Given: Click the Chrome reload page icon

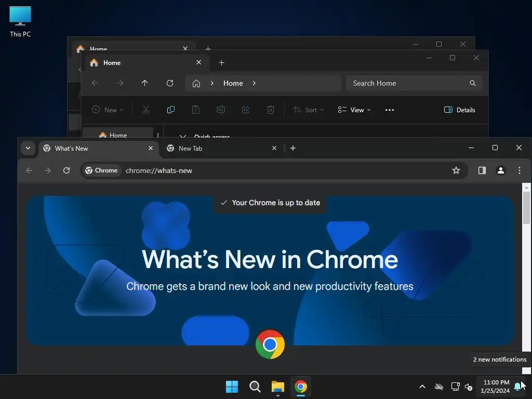Looking at the screenshot, I should (66, 170).
